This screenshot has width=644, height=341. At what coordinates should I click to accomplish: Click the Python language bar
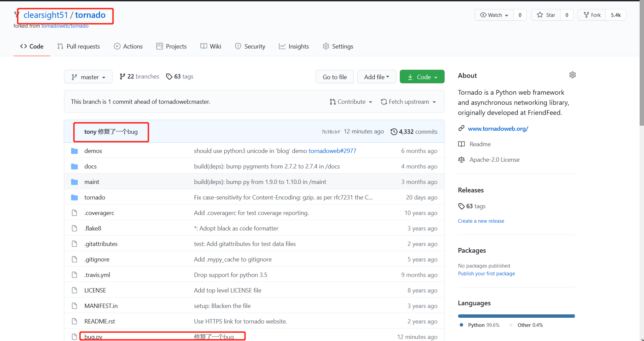[x=516, y=316]
